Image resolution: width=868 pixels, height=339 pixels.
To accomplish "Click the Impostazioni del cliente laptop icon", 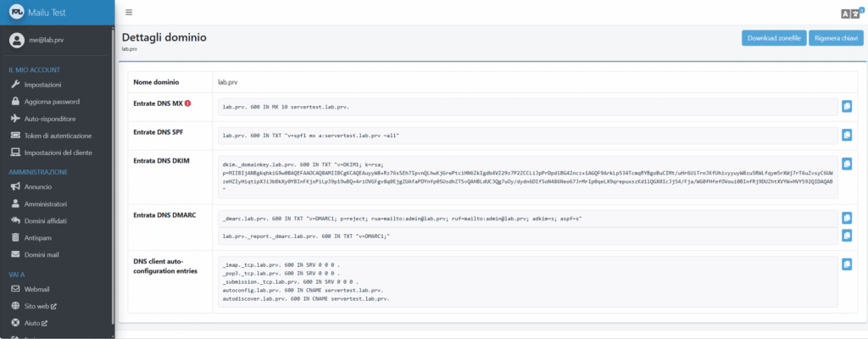I will (15, 153).
